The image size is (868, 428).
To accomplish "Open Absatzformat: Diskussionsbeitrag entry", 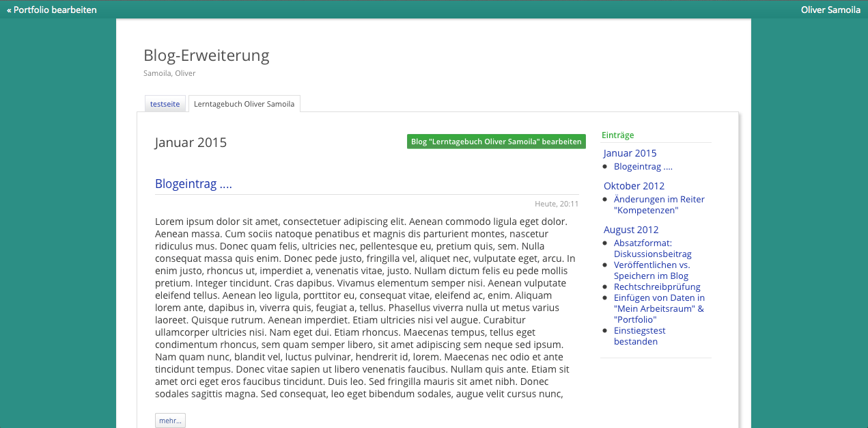I will point(652,248).
